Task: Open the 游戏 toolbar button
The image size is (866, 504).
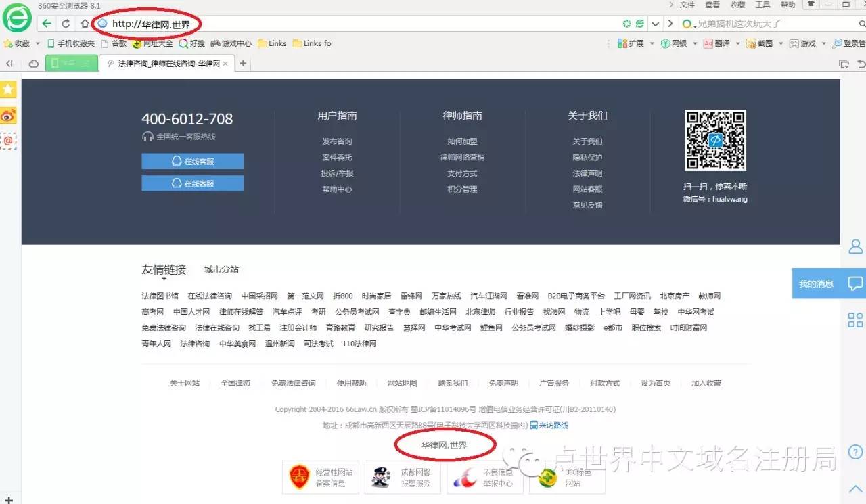Action: coord(802,43)
